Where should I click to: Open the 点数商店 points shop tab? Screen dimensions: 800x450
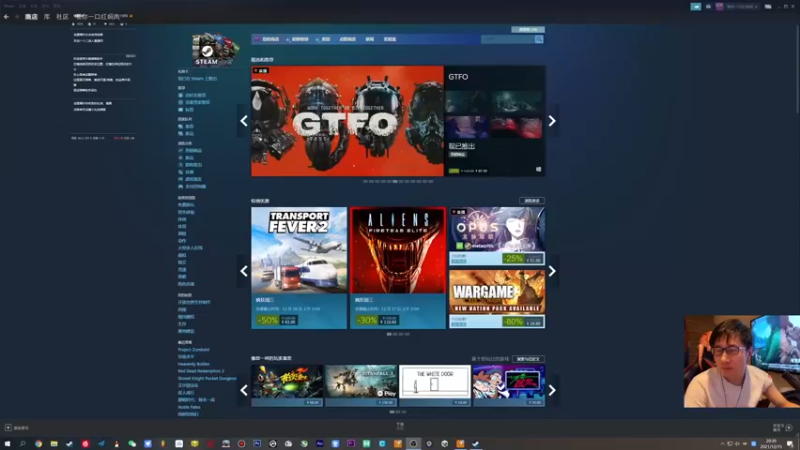(347, 39)
